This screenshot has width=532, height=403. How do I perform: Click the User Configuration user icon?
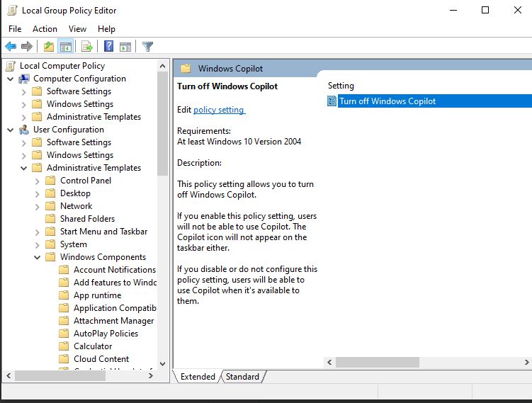24,130
